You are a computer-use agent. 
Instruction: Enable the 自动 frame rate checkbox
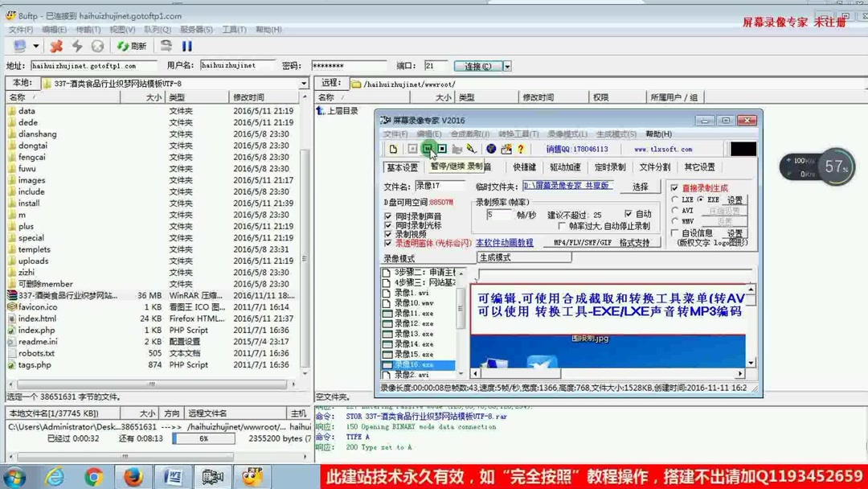[x=629, y=213]
